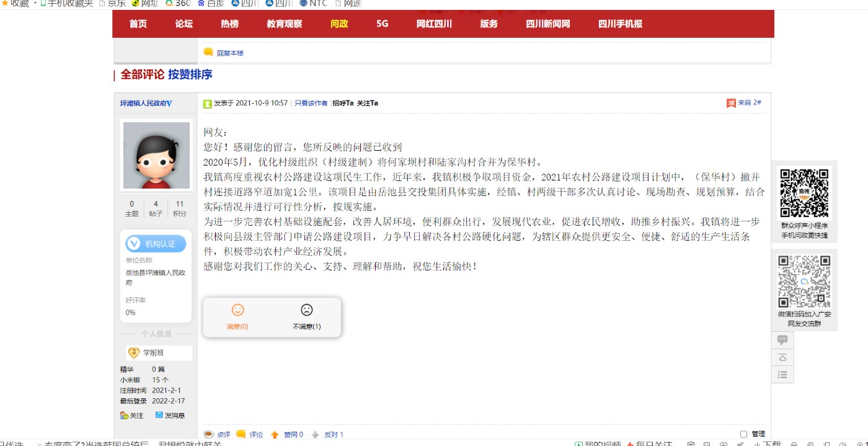Click the post timestamp 2021-10-9 10:57

click(x=262, y=104)
